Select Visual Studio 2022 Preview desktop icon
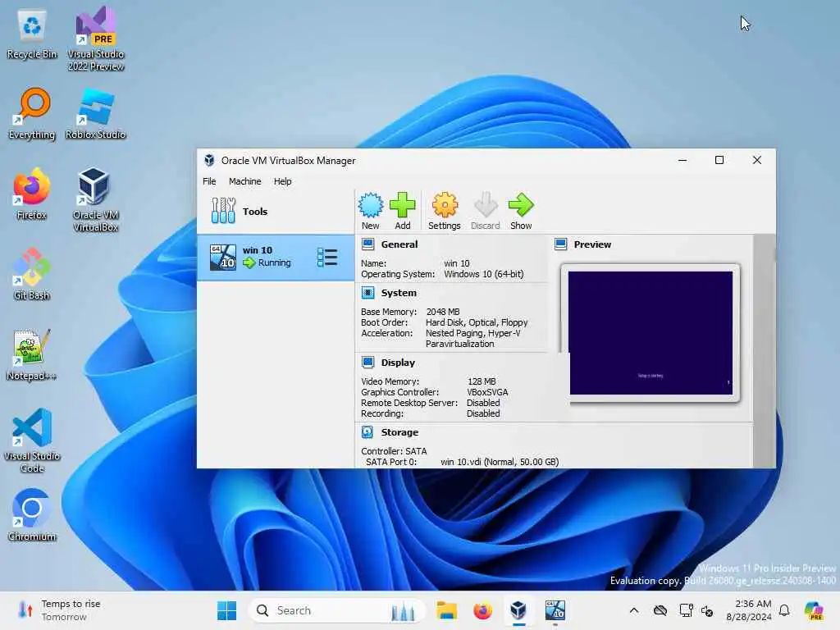Viewport: 840px width, 630px height. pos(95,39)
